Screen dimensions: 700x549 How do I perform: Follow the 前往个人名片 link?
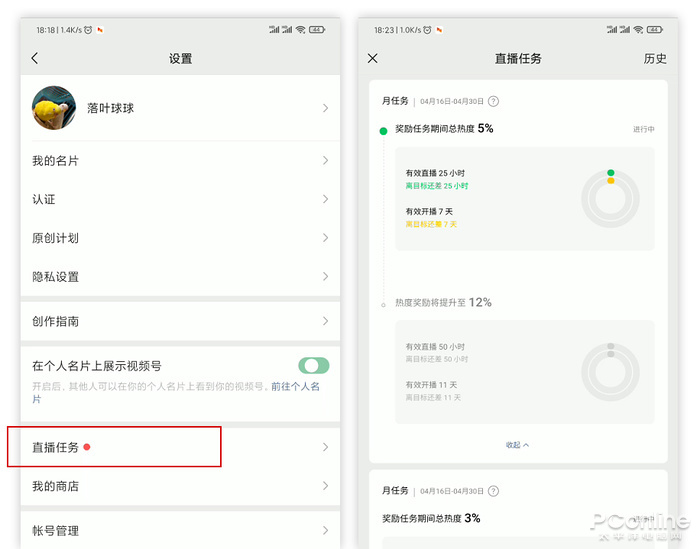(295, 386)
